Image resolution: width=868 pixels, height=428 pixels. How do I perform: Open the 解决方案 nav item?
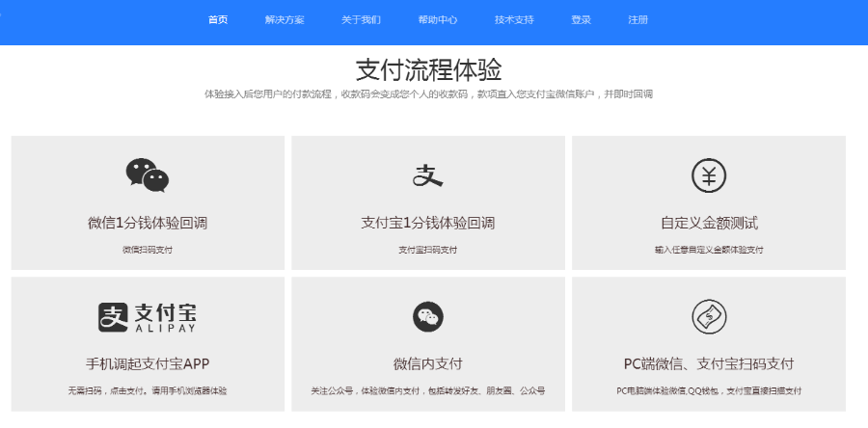pos(285,20)
